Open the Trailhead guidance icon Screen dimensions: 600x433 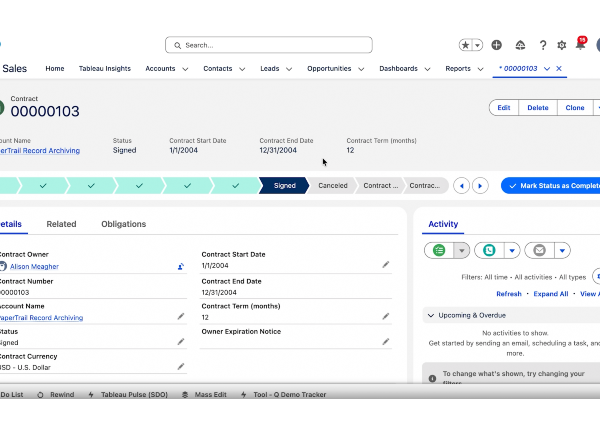point(520,45)
